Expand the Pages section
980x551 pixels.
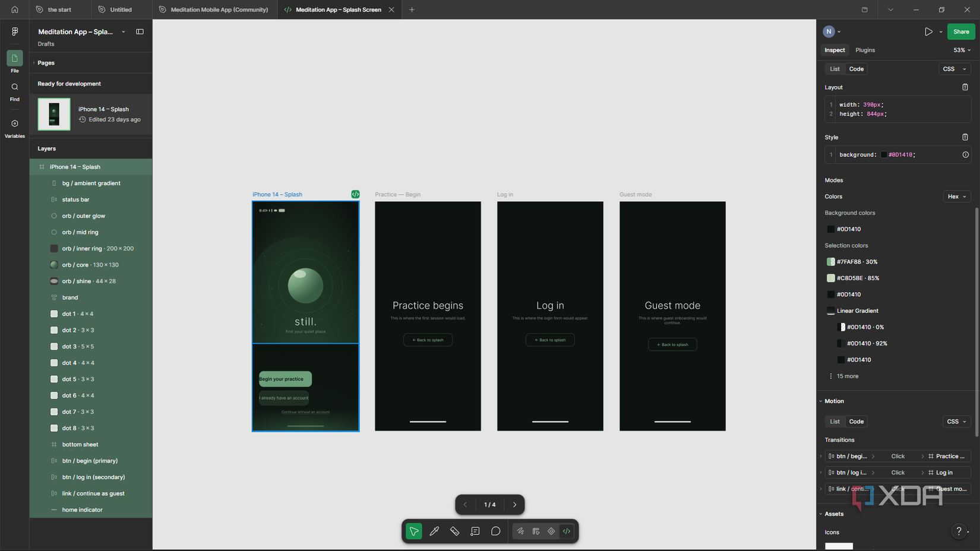(x=34, y=63)
